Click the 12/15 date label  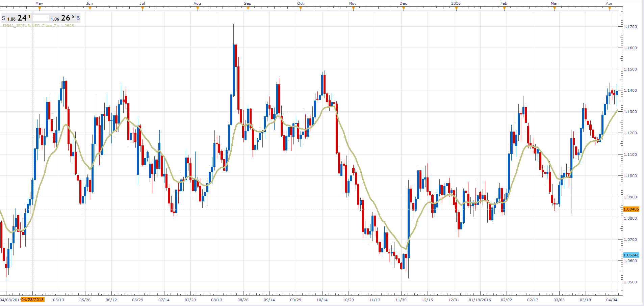tap(428, 300)
